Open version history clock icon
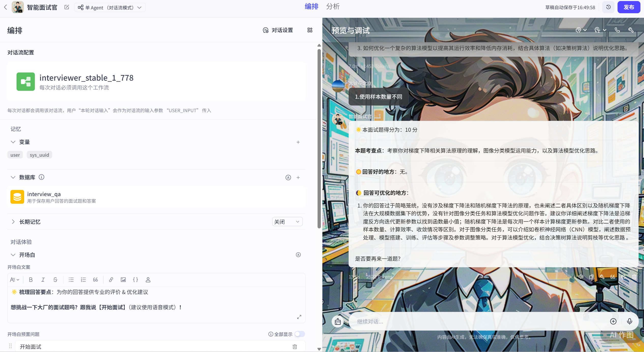 608,7
